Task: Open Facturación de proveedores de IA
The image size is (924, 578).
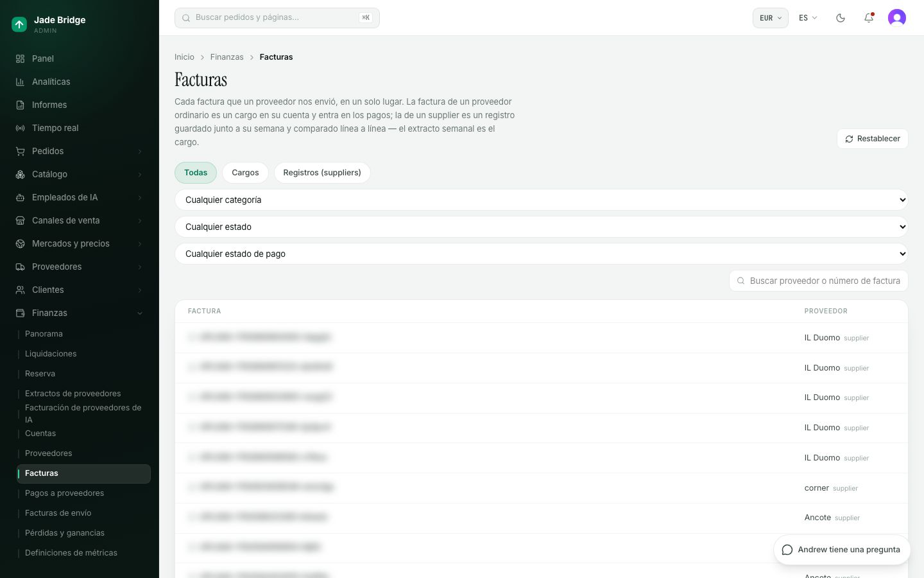Action: (83, 414)
